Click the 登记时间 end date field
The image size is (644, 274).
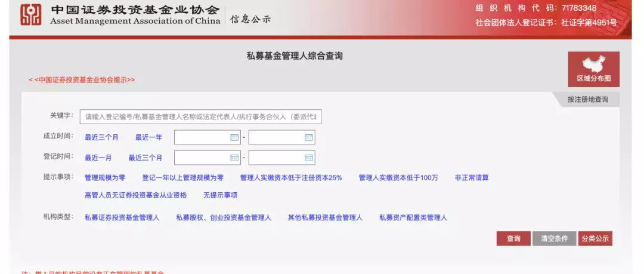(x=281, y=158)
